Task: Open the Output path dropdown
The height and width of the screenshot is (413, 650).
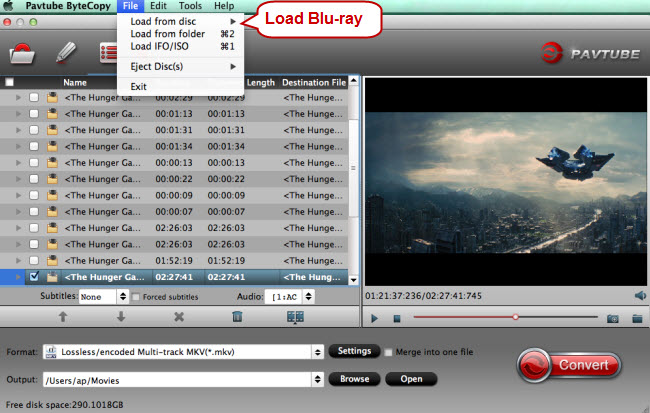Action: pyautogui.click(x=318, y=379)
